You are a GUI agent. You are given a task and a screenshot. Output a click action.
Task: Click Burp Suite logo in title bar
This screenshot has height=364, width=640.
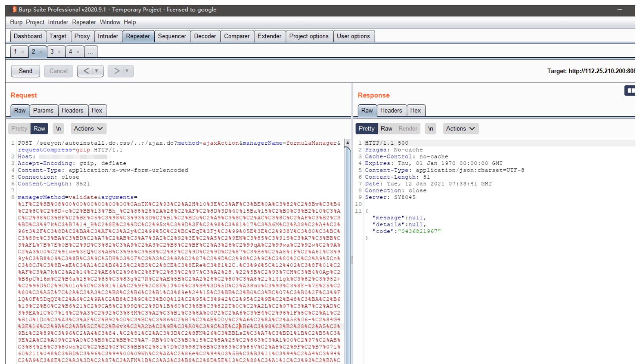coord(14,9)
